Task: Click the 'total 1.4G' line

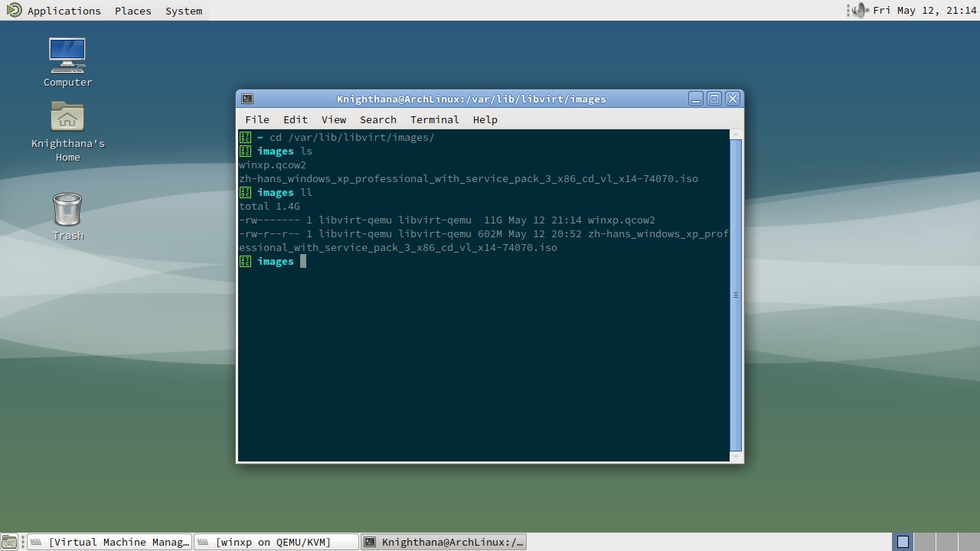Action: pyautogui.click(x=269, y=207)
